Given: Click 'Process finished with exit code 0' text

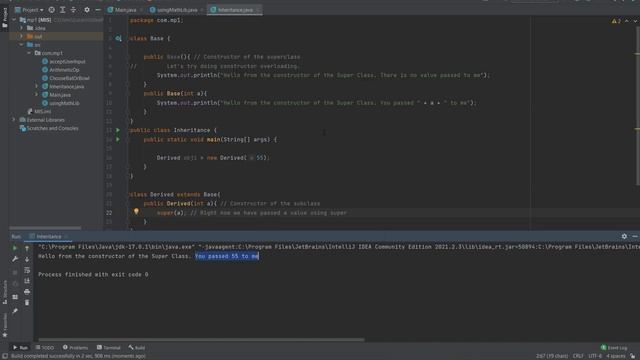Looking at the screenshot, I should (x=93, y=275).
